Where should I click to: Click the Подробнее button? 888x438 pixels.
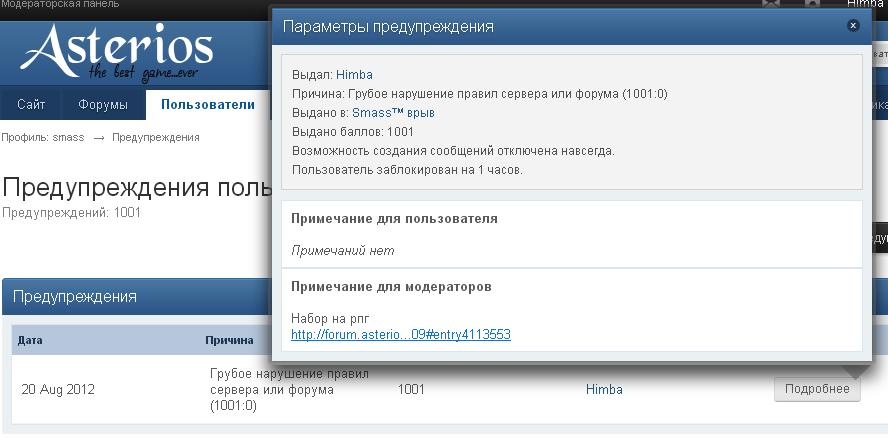(817, 389)
